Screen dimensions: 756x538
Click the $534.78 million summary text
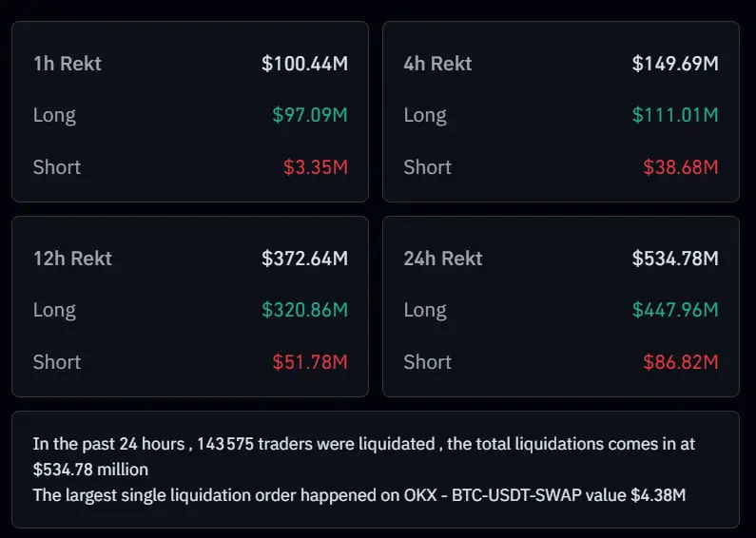90,469
